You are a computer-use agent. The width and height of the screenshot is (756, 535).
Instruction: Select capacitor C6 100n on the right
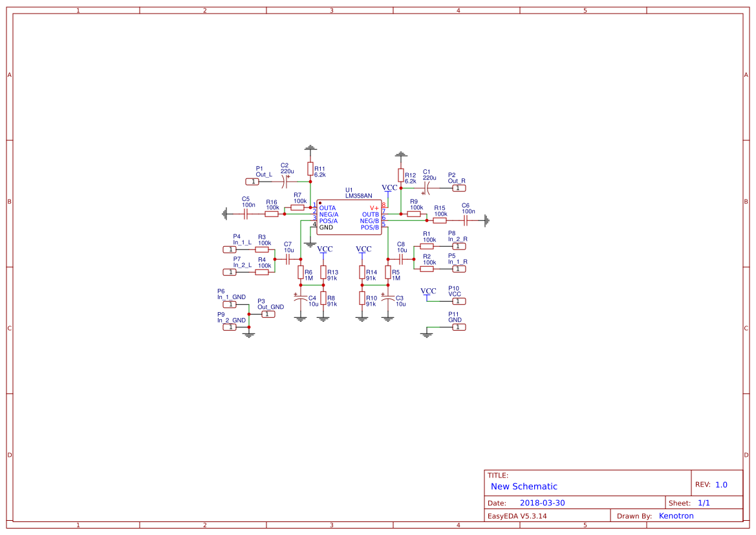466,220
